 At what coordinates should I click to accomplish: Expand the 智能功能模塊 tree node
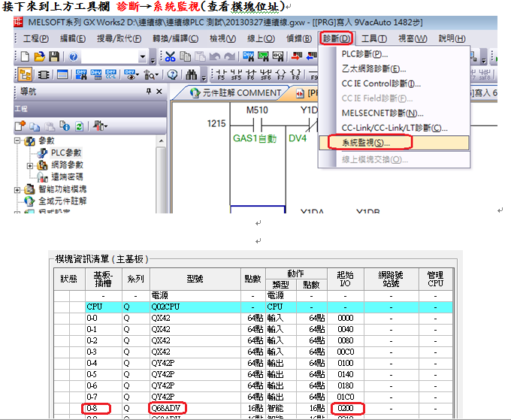tap(18, 189)
